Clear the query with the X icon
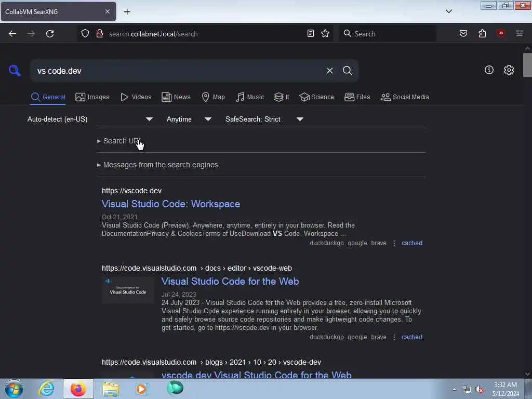The width and height of the screenshot is (532, 399). [x=330, y=71]
